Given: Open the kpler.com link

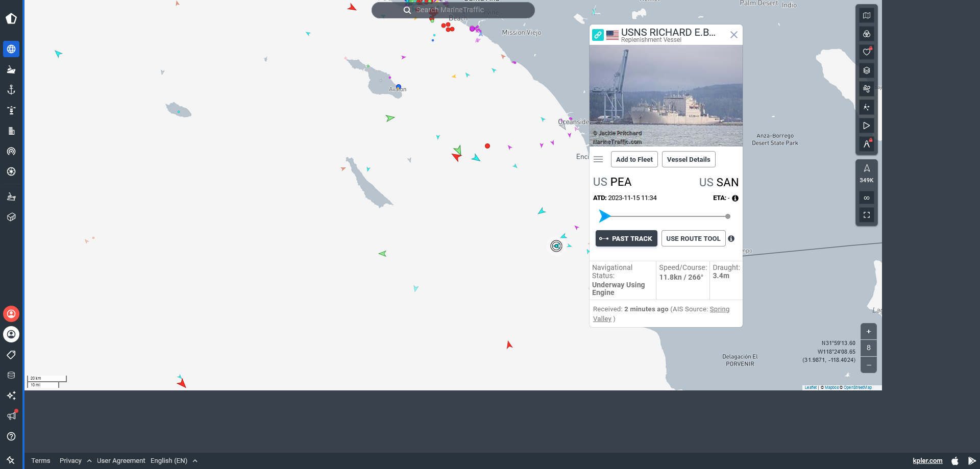Looking at the screenshot, I should pos(927,460).
